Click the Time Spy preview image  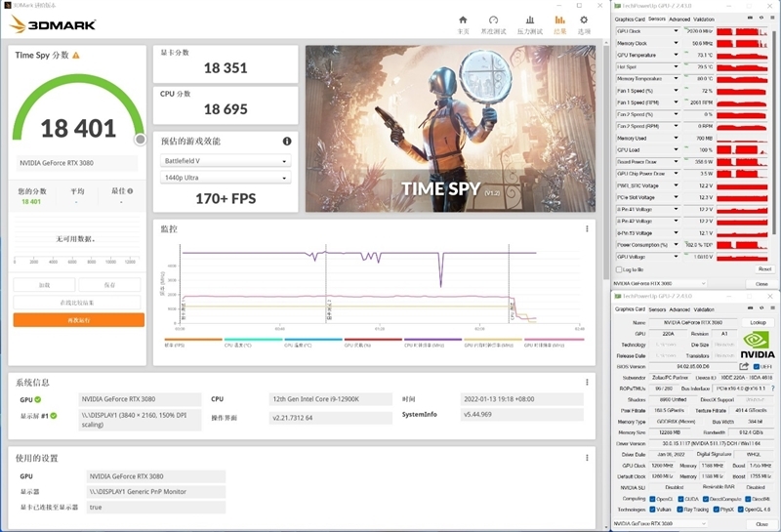[450, 129]
